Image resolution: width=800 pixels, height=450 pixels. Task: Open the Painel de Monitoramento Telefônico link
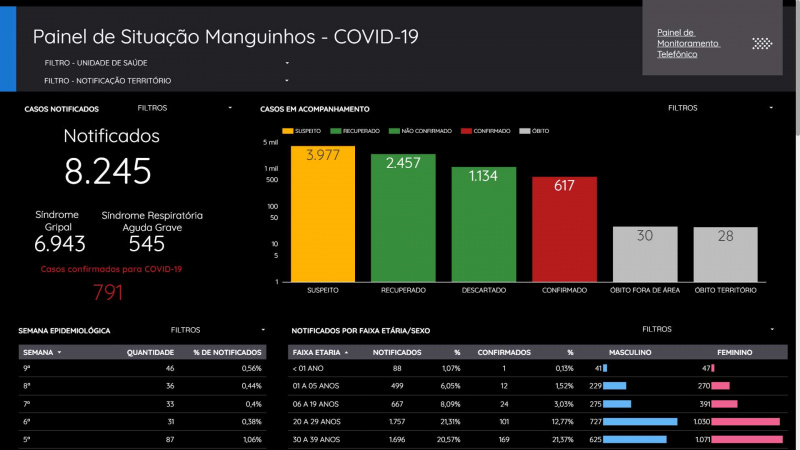(688, 43)
